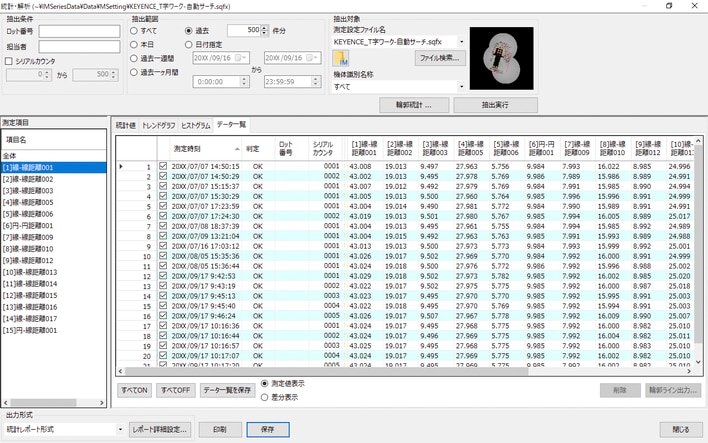Viewport: 708px width, 443px height.
Task: Click the データ一覧を保存 button
Action: tap(227, 390)
